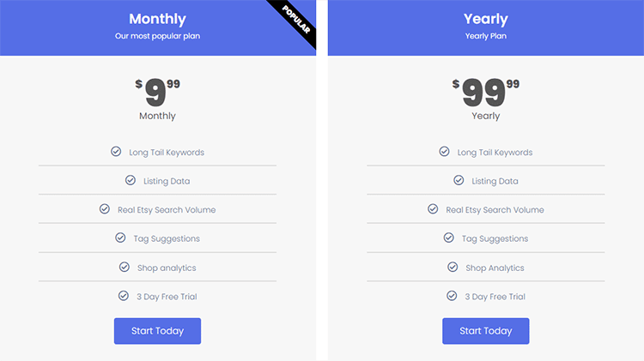The width and height of the screenshot is (644, 361).
Task: Click the $9.99 Monthly price
Action: click(157, 92)
